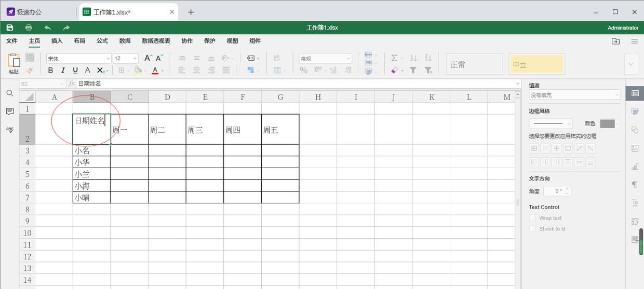Screen dimensions: 644x289
Task: Open the 文件 menu
Action: [11, 41]
